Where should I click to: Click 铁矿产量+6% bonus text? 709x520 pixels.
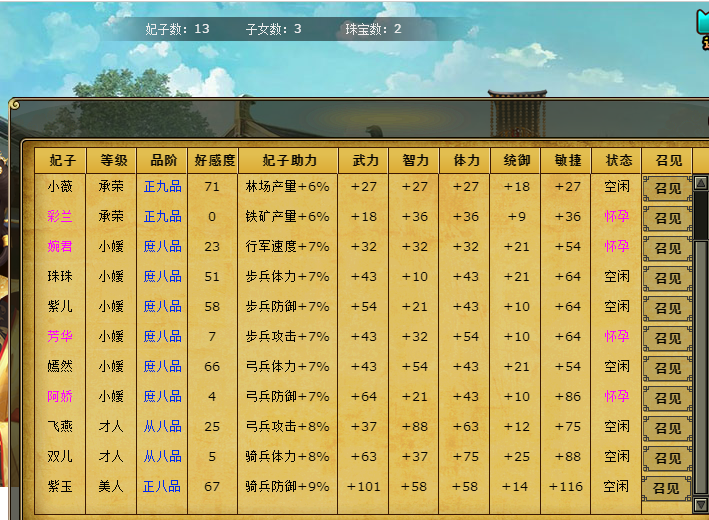point(288,217)
